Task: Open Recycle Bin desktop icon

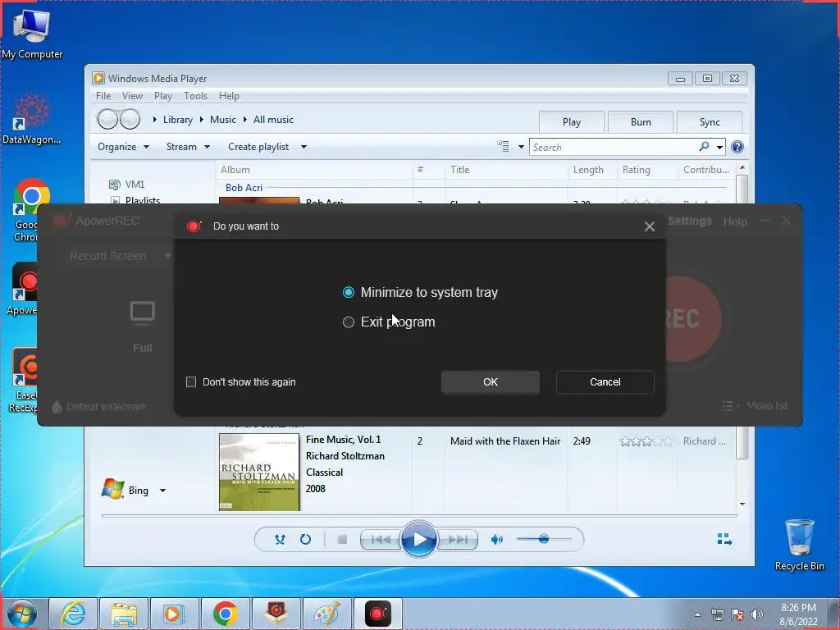Action: (x=799, y=546)
